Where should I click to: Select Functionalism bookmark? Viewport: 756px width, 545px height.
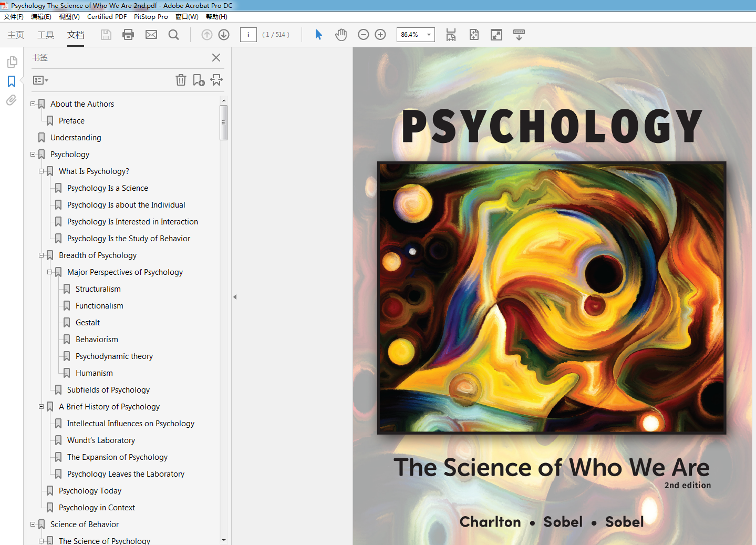tap(99, 306)
